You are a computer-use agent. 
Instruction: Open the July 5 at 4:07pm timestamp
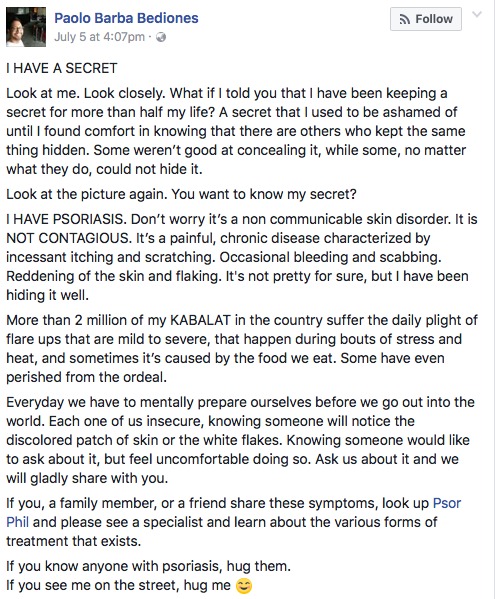[x=99, y=37]
